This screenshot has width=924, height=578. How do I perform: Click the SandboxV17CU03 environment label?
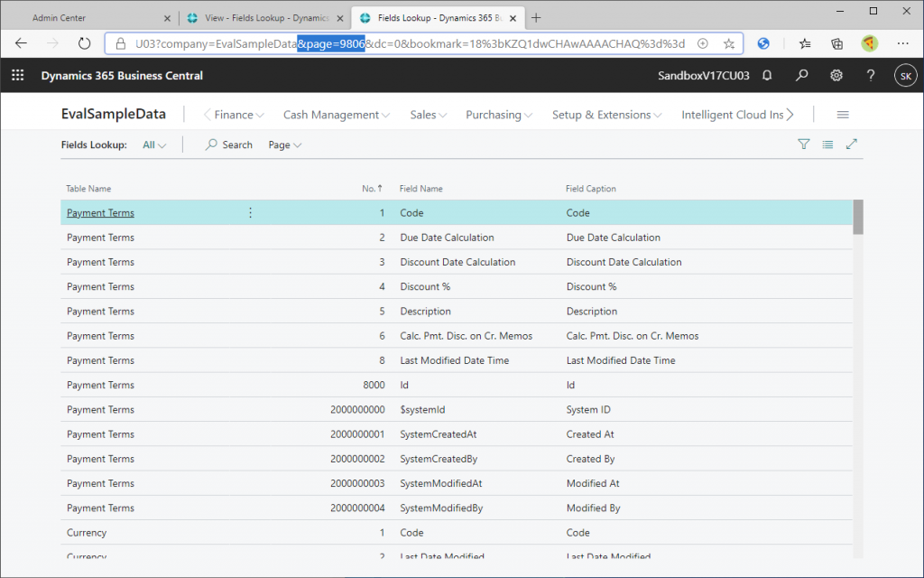click(x=704, y=76)
